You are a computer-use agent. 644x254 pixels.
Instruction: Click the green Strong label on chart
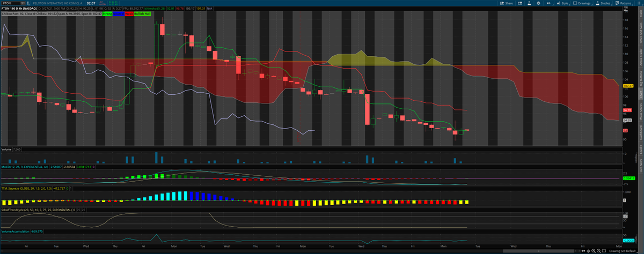(x=107, y=13)
